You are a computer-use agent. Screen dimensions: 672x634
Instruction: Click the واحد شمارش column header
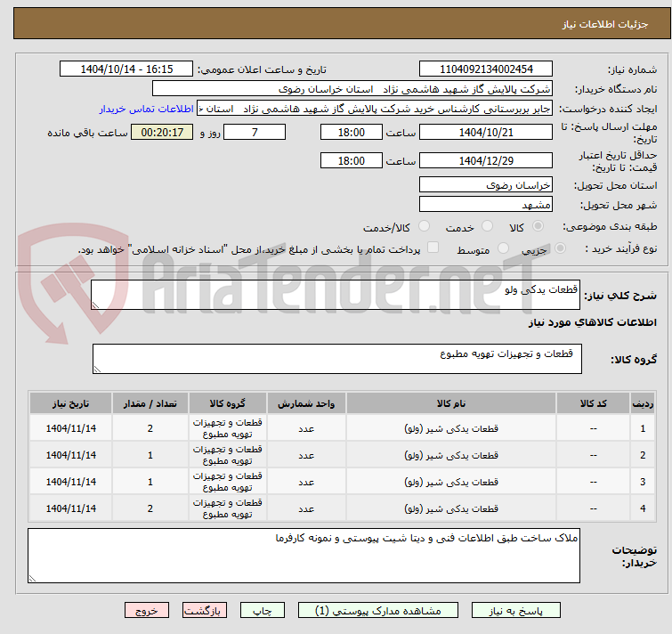tap(306, 403)
